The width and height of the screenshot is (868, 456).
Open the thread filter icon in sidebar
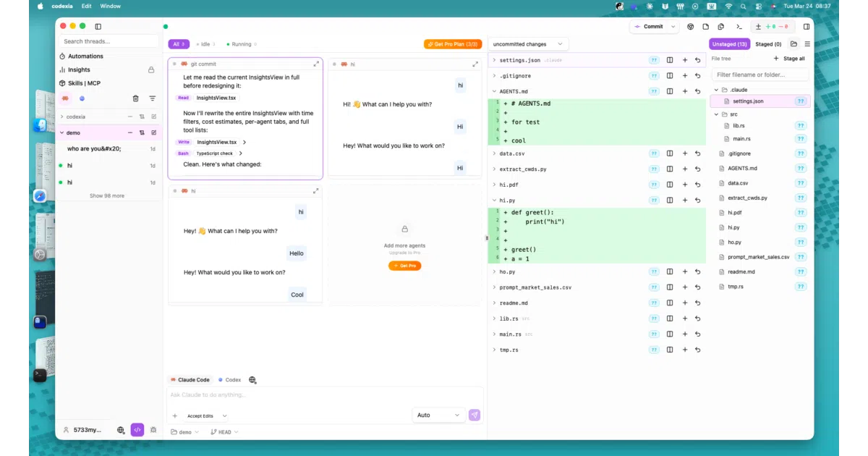[x=153, y=98]
